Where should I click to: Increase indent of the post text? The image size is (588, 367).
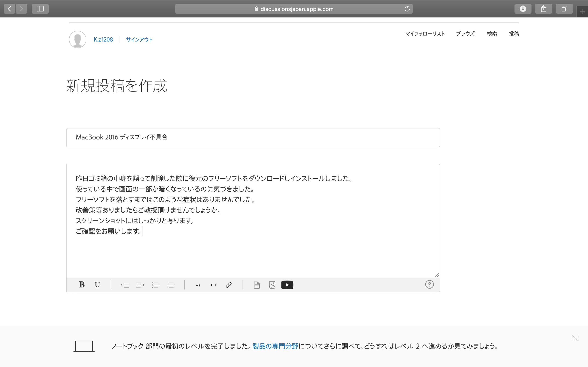click(x=140, y=285)
